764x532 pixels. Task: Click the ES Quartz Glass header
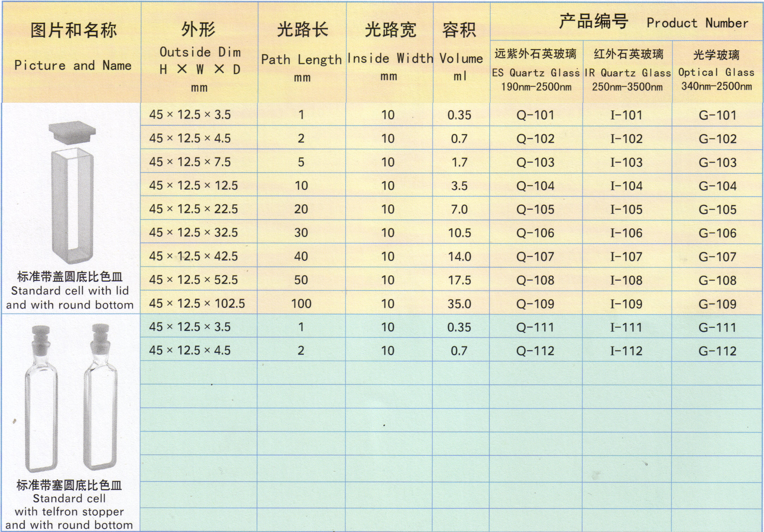(536, 72)
